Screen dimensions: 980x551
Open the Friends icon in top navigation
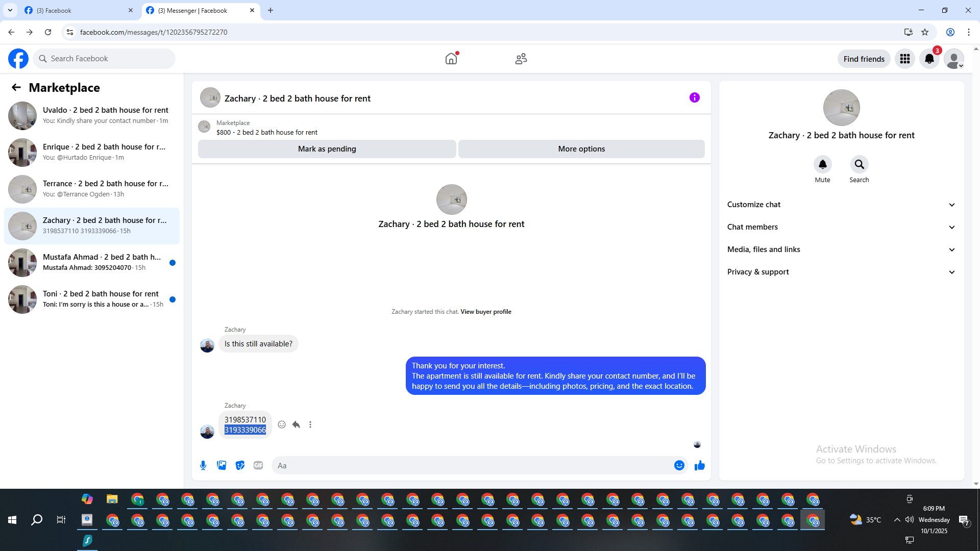tap(521, 59)
